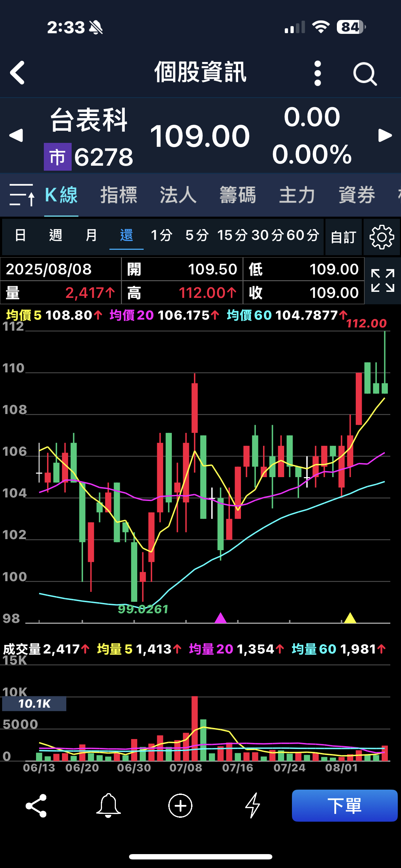Add stock to watchlist with plus icon
This screenshot has height=868, width=401.
[180, 806]
